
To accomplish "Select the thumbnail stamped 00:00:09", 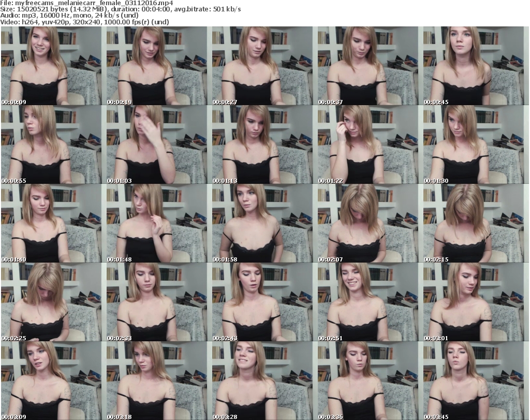I will tap(51, 66).
